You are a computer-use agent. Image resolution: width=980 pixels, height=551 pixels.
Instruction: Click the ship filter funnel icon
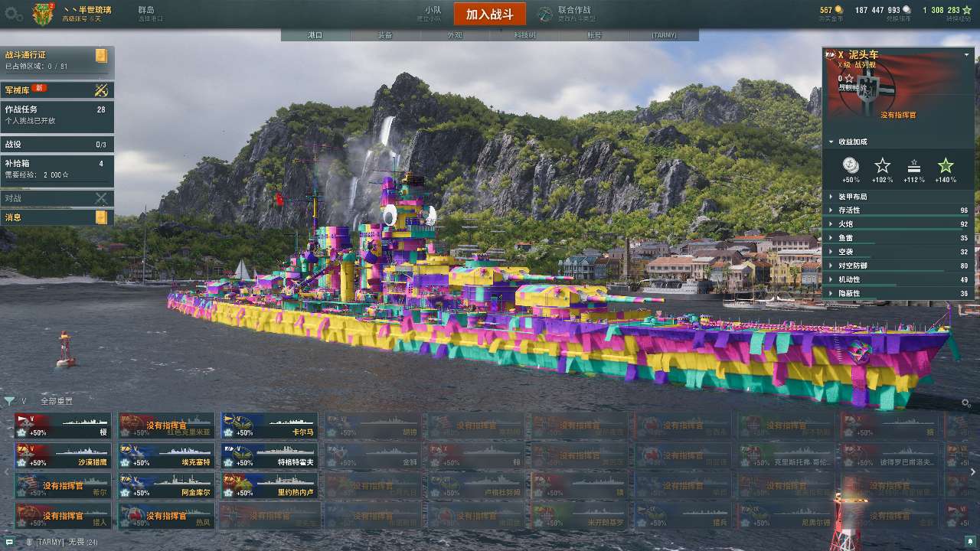pos(9,401)
